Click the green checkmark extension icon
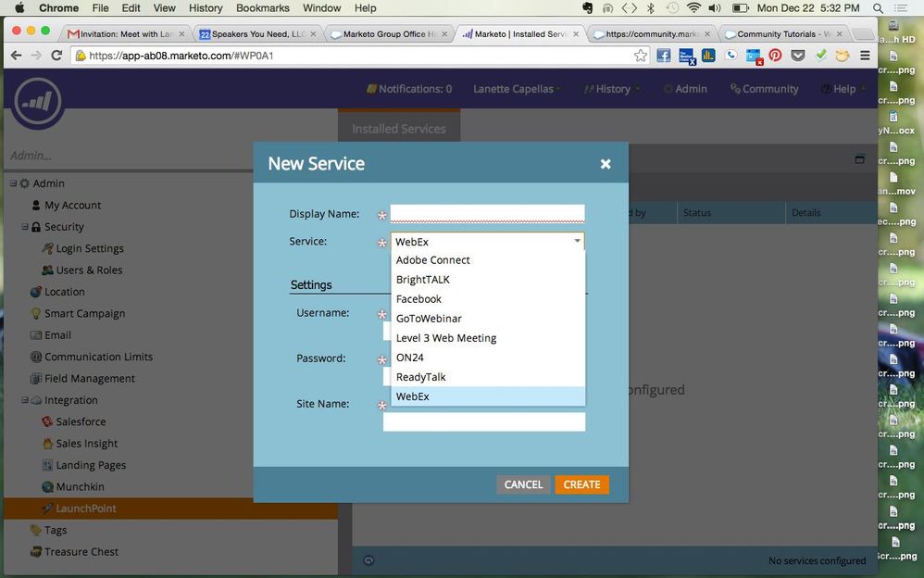924x578 pixels. coord(820,55)
